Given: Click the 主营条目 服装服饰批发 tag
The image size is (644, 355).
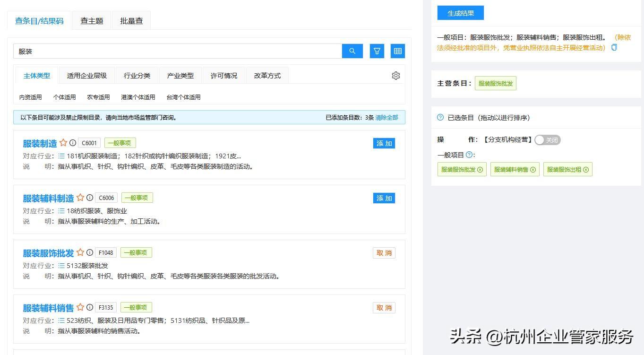Looking at the screenshot, I should [496, 83].
